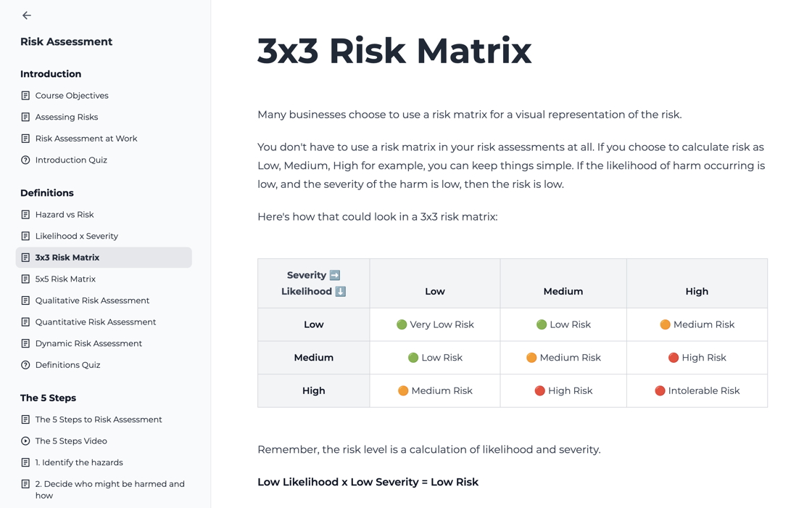Open the Qualitative Risk Assessment lesson

[92, 300]
